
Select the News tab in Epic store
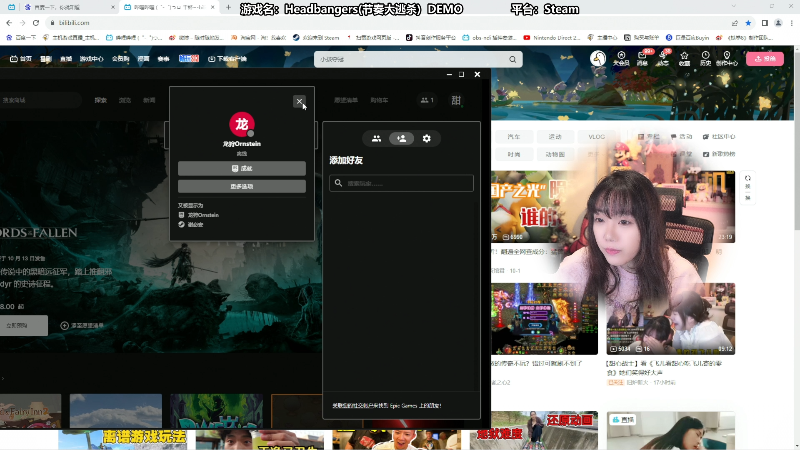149,100
